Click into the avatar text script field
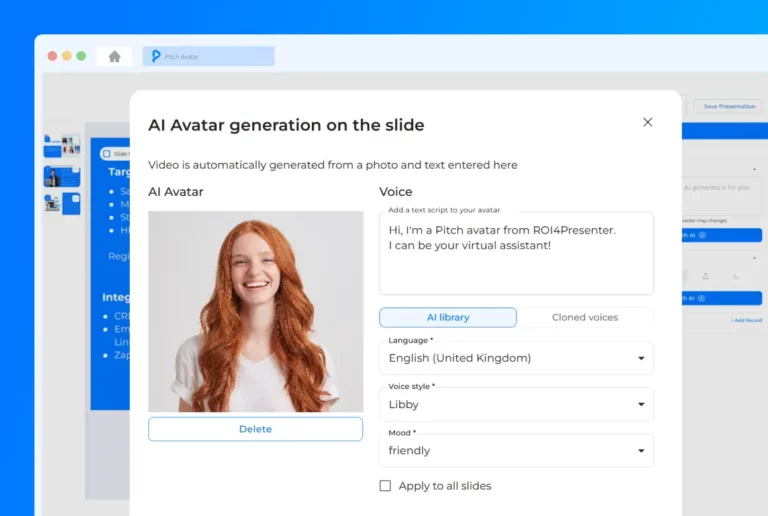This screenshot has width=768, height=516. tap(516, 253)
